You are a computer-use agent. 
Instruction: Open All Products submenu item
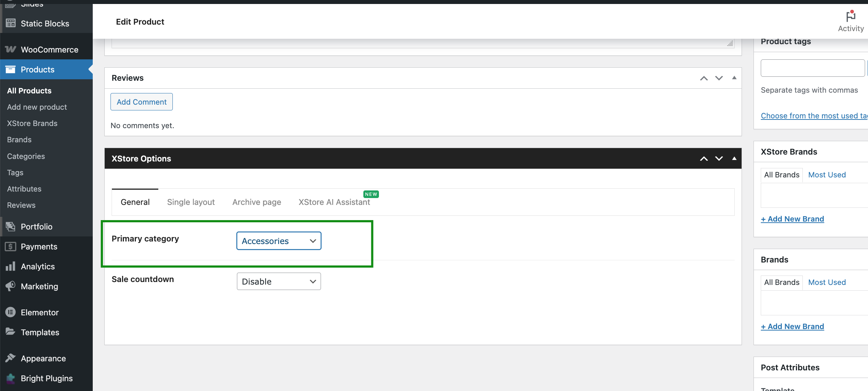tap(29, 91)
